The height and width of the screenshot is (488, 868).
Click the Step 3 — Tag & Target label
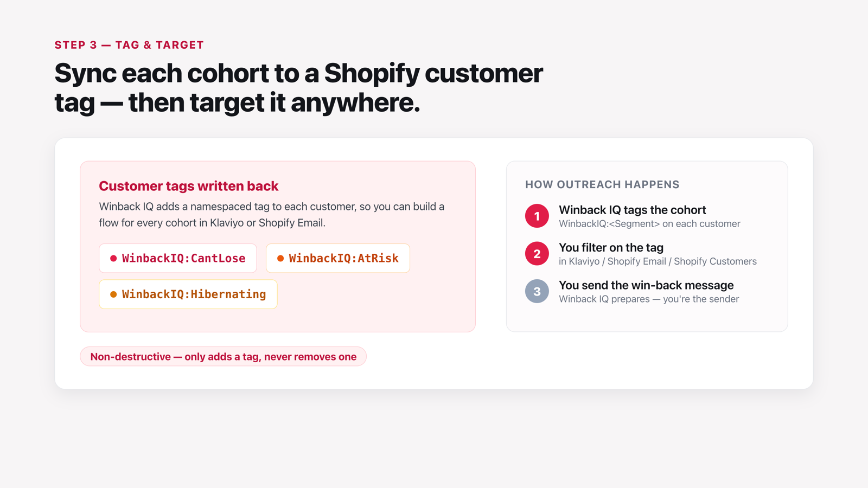(x=129, y=45)
